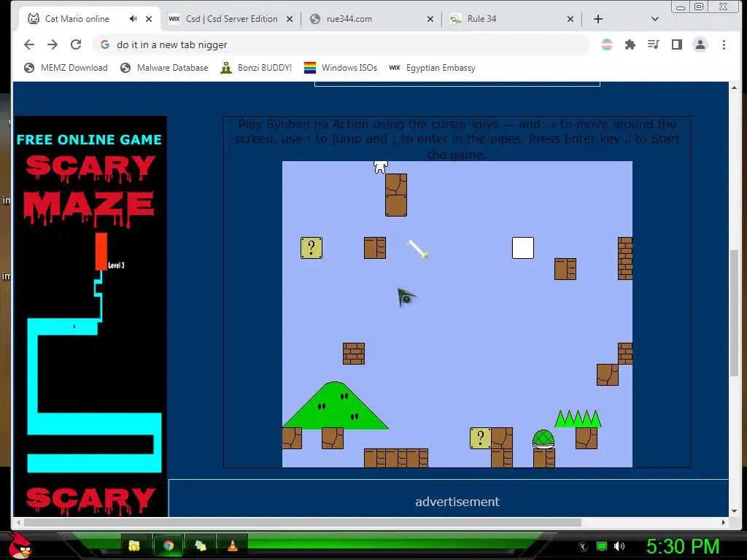747x560 pixels.
Task: Close the Csd Server Edition tab
Action: [x=289, y=19]
